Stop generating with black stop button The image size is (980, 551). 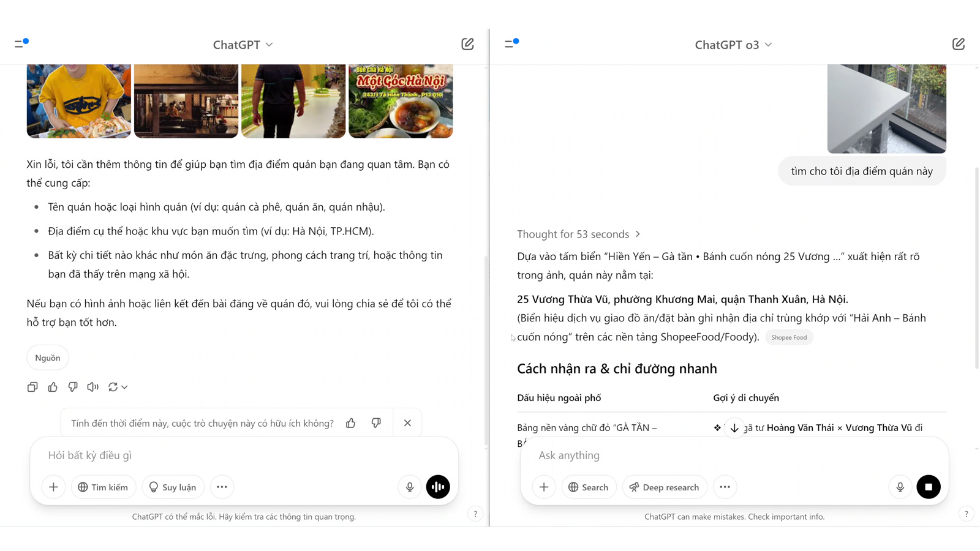tap(929, 487)
